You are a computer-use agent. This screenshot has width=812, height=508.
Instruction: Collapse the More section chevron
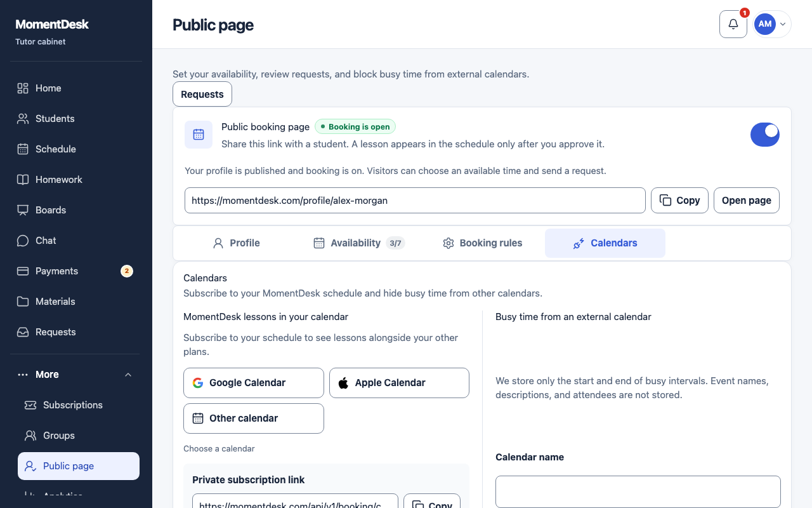coord(128,375)
